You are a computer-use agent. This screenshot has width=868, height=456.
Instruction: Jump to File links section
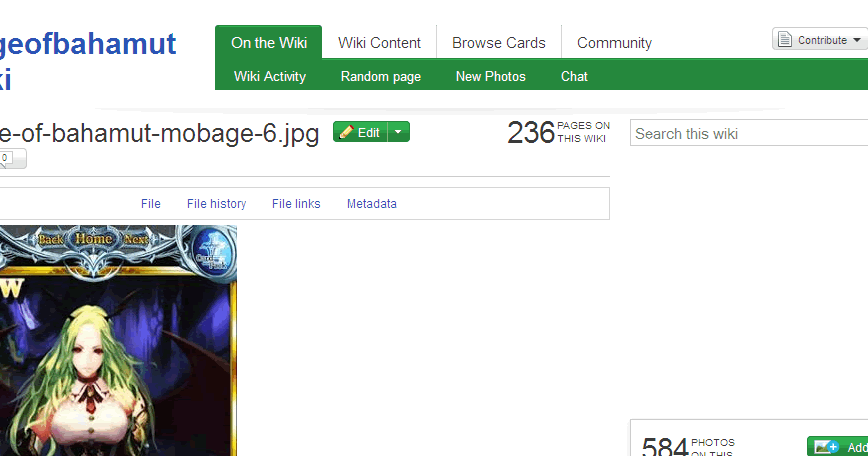click(x=296, y=204)
